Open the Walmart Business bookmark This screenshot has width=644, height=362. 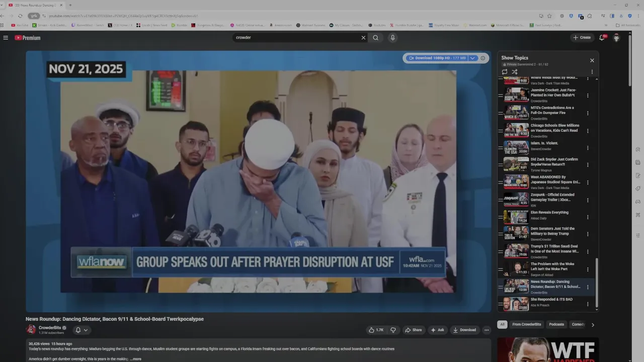(310, 25)
